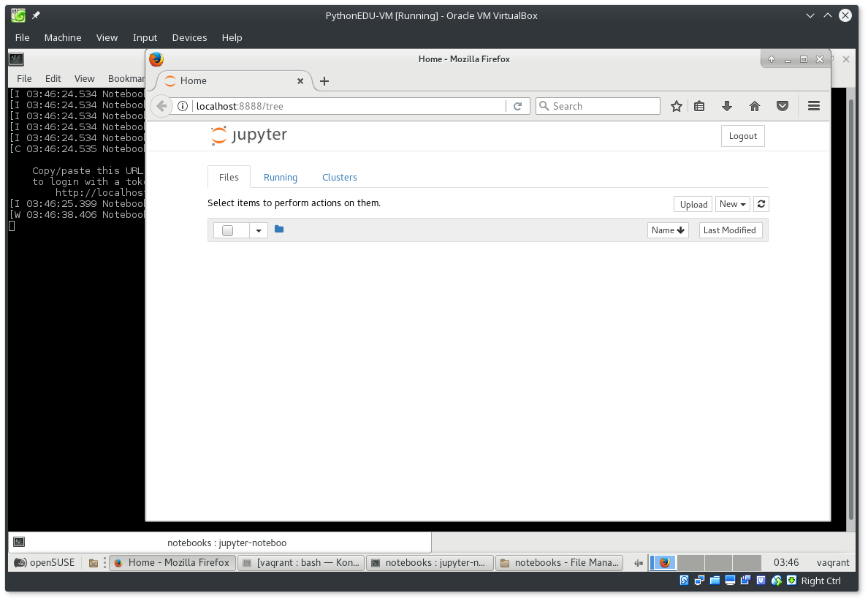The image size is (868, 601).
Task: Select the notebooks : jupyter-noteboo Konsole tab
Action: 221,543
